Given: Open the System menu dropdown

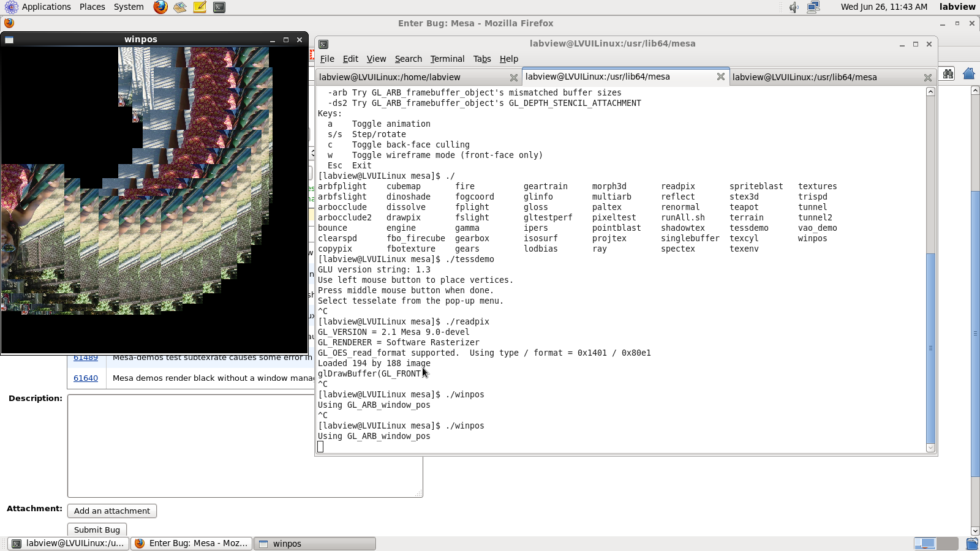Looking at the screenshot, I should point(129,7).
